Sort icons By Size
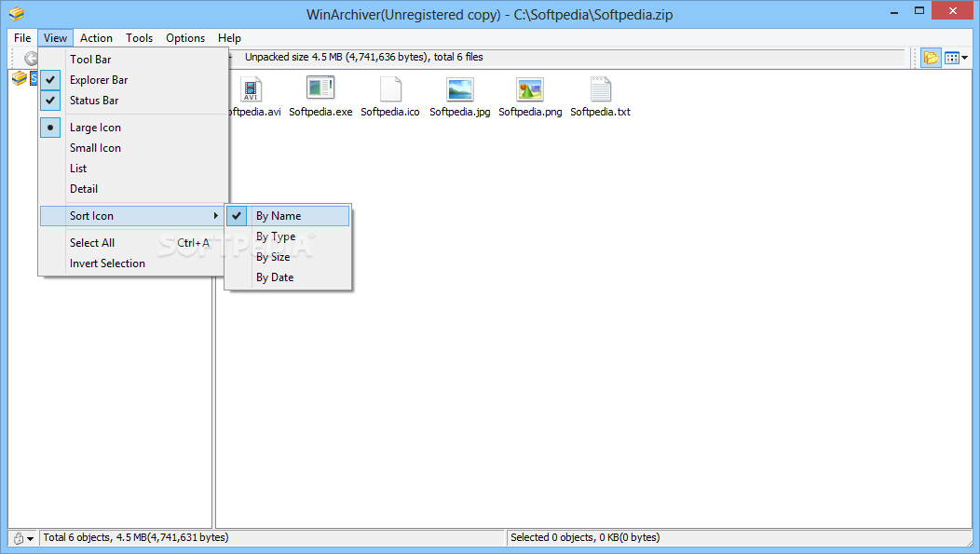The image size is (980, 554). 288,257
